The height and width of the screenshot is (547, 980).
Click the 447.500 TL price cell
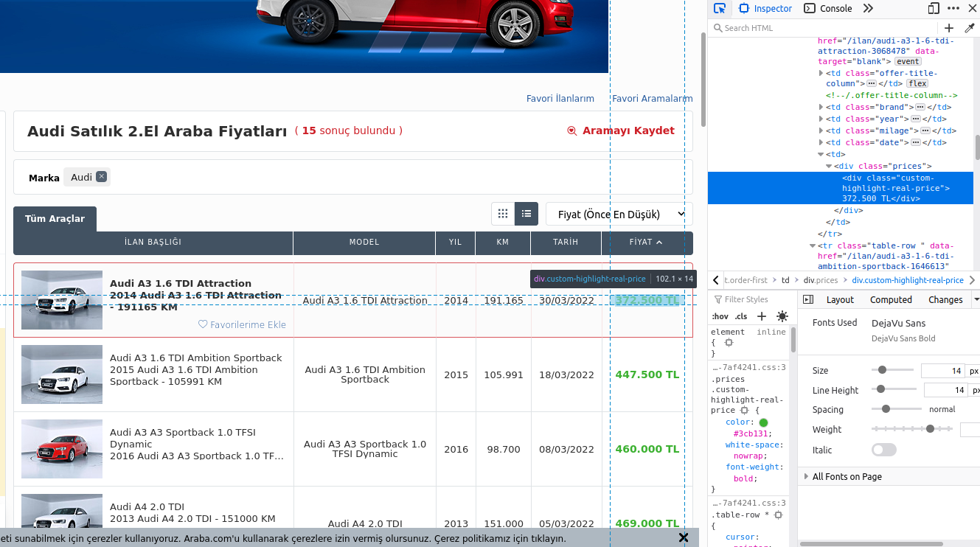coord(647,374)
